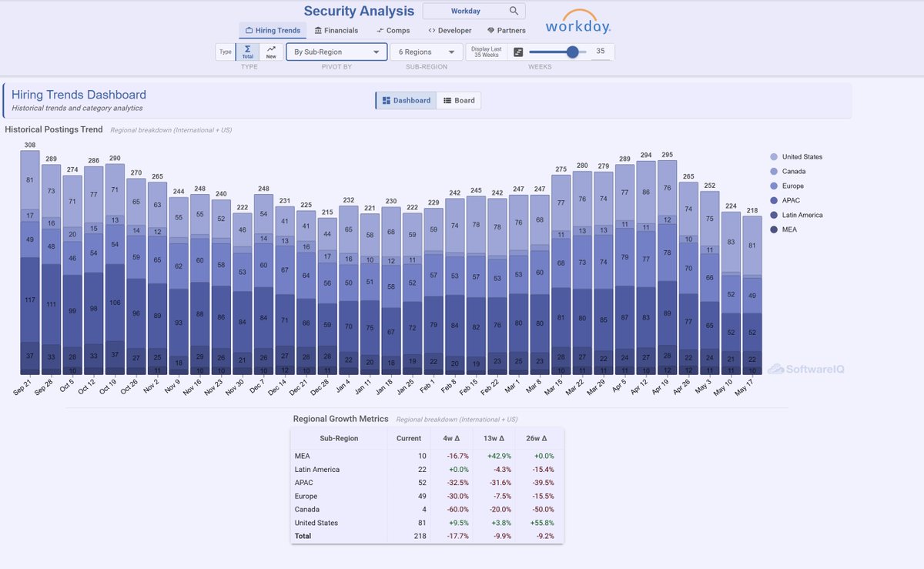The width and height of the screenshot is (924, 569).
Task: Click the Regional Growth Metrics title
Action: (x=340, y=419)
